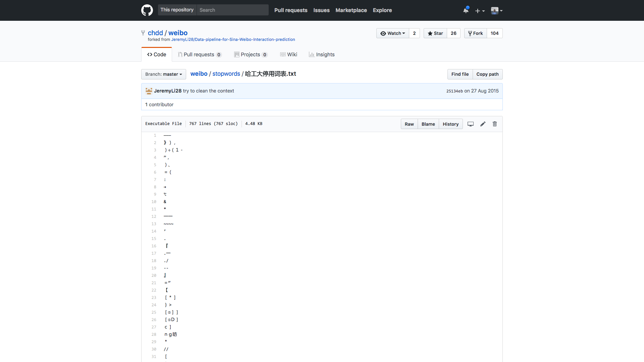644x362 pixels.
Task: Open the Blame view
Action: point(428,124)
